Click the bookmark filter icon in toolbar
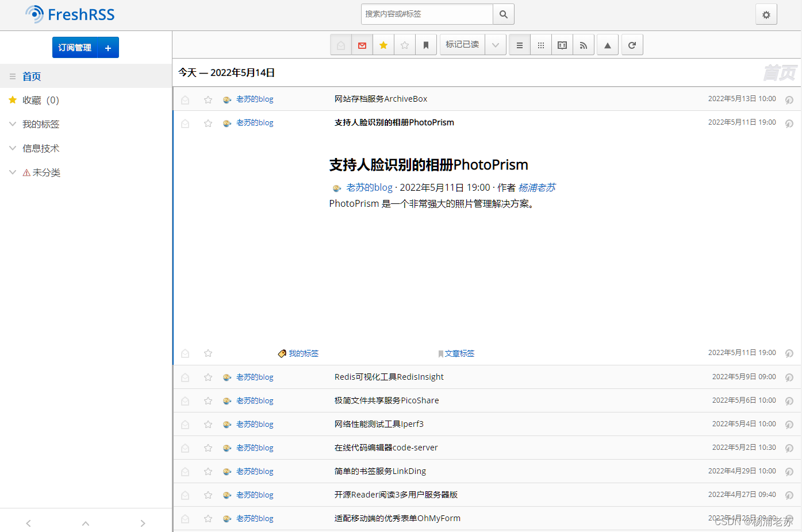Screen dimensions: 802x532 tap(426, 45)
